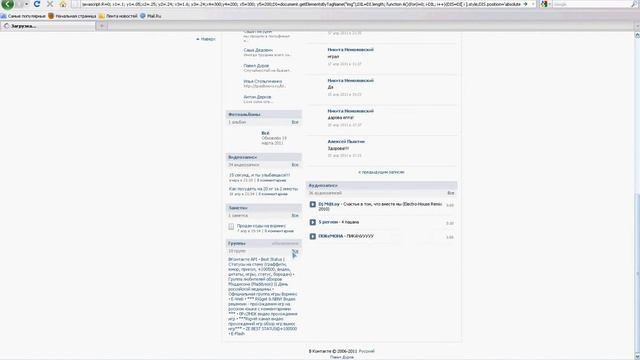Open the 'ВКонтакте API' group link
Image resolution: width=640 pixels, height=360 pixels.
pyautogui.click(x=243, y=260)
